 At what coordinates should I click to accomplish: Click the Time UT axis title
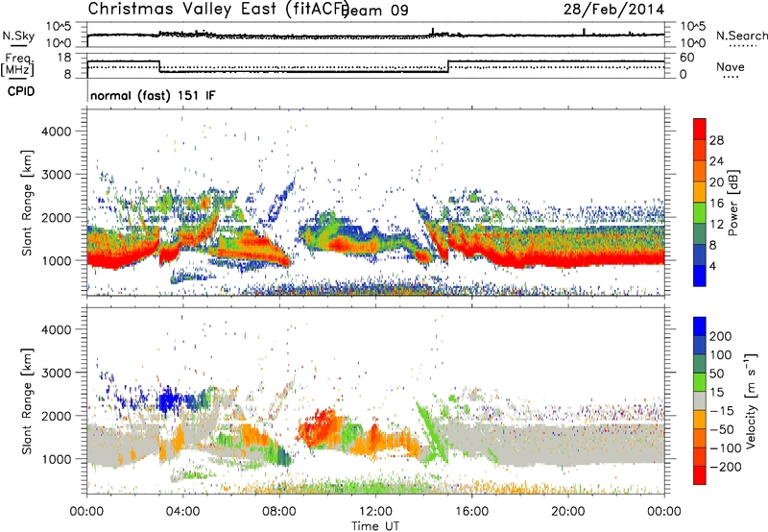375,526
